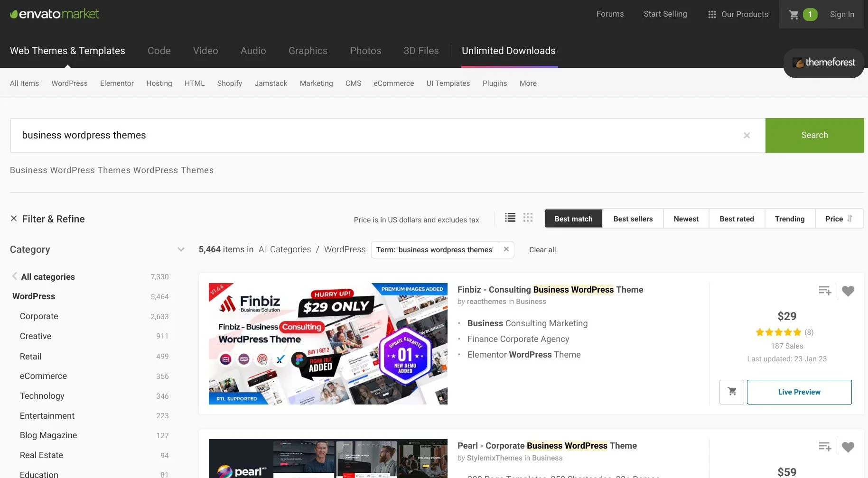Open Finbiz theme title link
868x478 pixels.
pos(550,290)
